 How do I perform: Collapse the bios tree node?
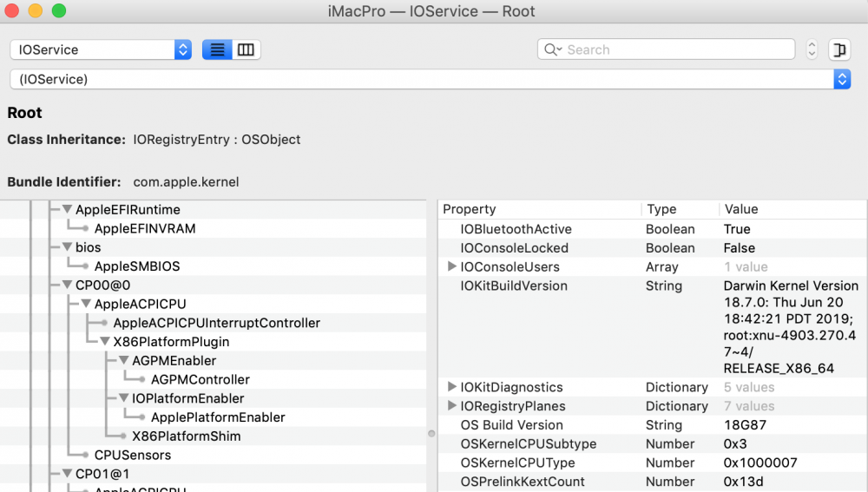[x=67, y=246]
